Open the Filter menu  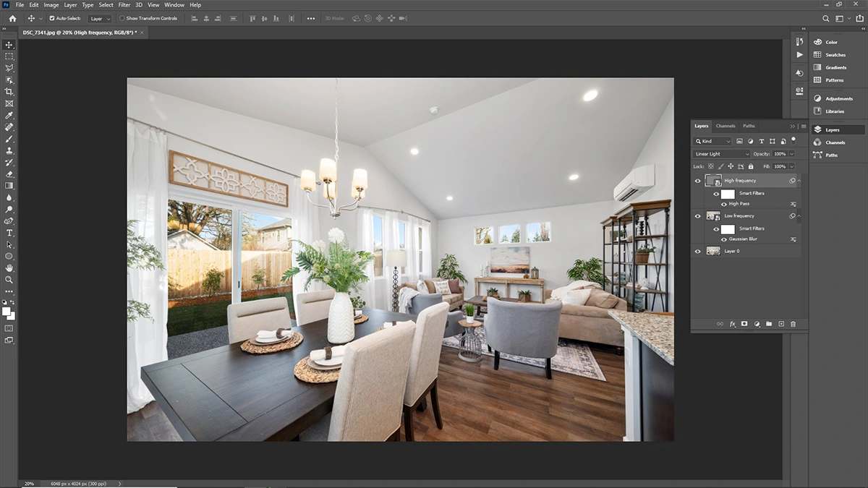click(x=124, y=5)
